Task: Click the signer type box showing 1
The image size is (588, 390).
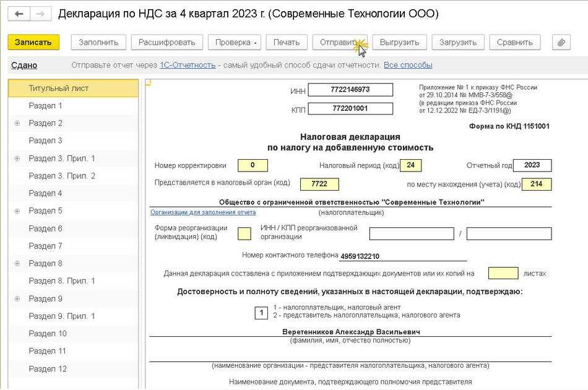Action: click(x=262, y=313)
